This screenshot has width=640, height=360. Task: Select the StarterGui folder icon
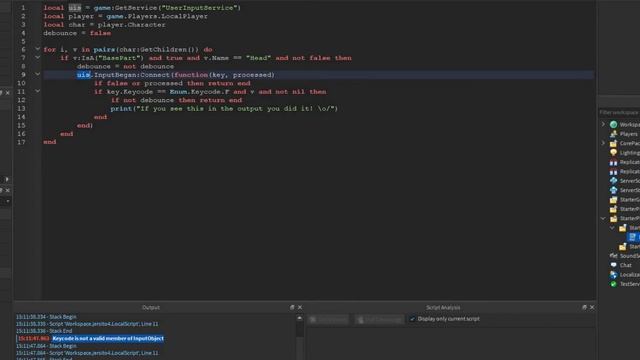pyautogui.click(x=613, y=200)
